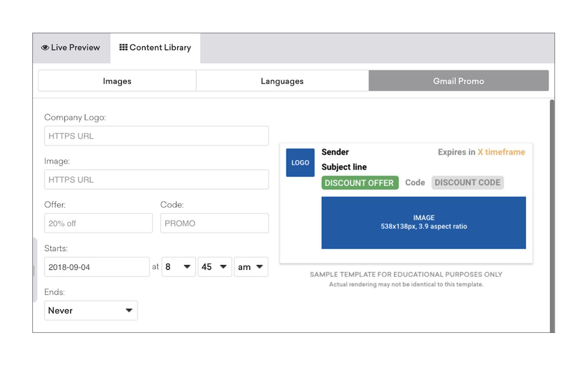Click the Company Logo HTTPS URL field
This screenshot has height=368, width=588.
click(x=156, y=136)
